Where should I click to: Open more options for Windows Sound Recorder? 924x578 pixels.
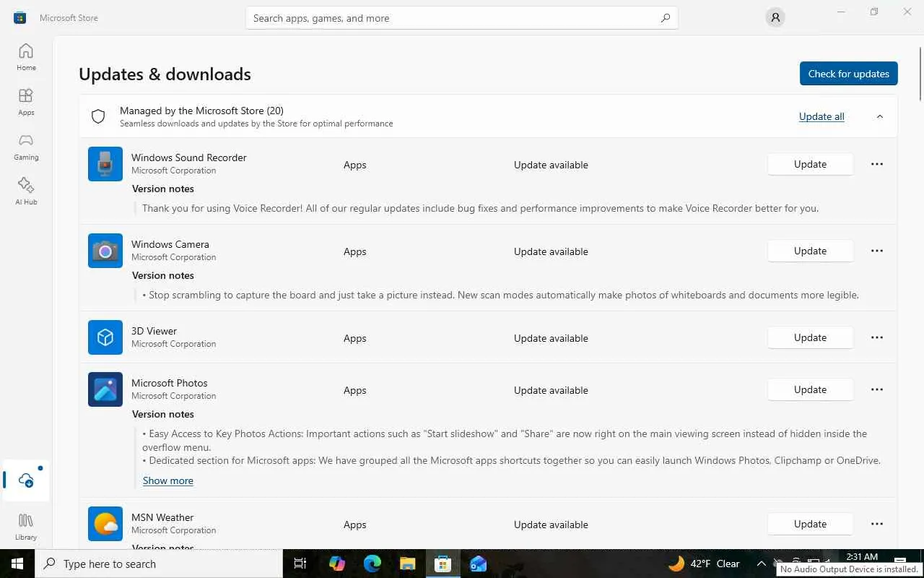[877, 164]
